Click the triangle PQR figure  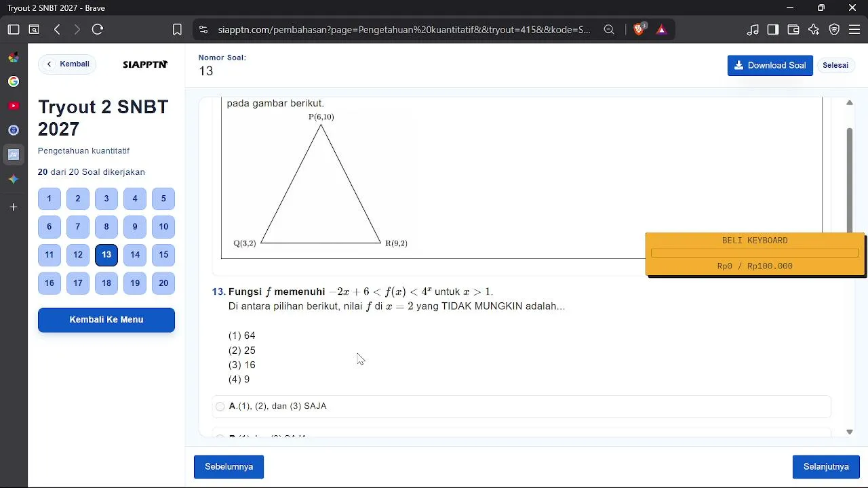(321, 184)
